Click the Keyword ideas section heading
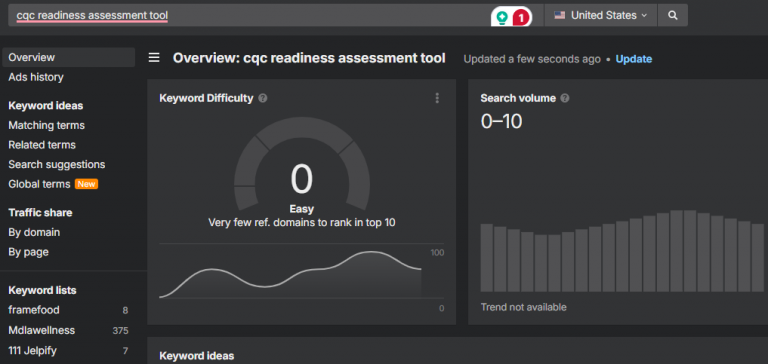This screenshot has width=768, height=364. (x=197, y=356)
